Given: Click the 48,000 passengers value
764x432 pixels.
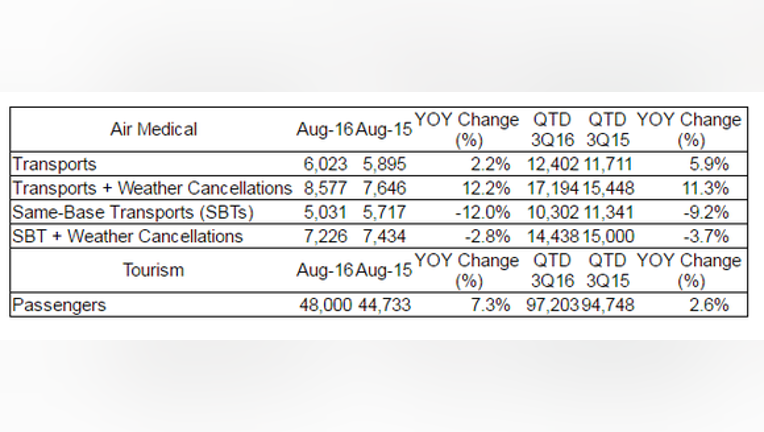Looking at the screenshot, I should pyautogui.click(x=325, y=305).
